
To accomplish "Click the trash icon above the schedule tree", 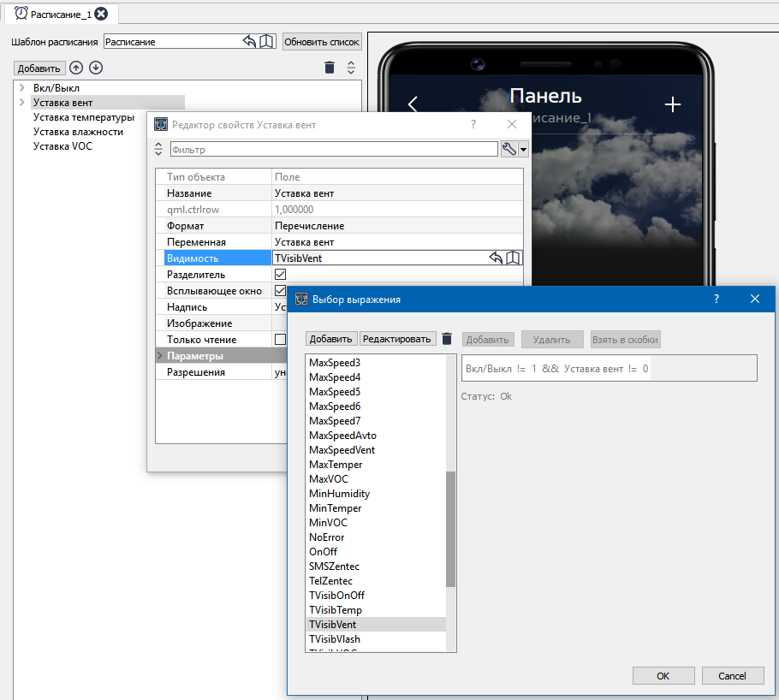I will coord(330,67).
